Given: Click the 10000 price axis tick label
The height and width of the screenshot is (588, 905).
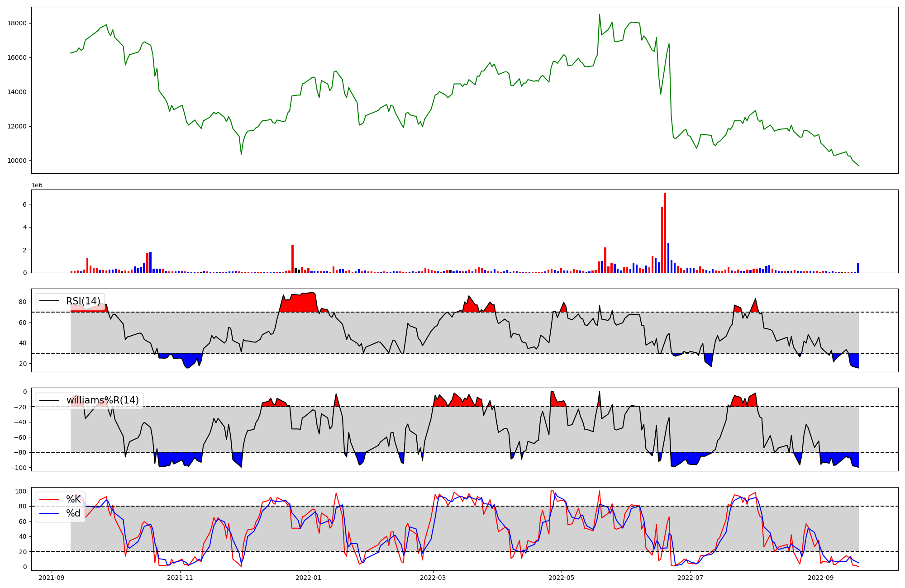Looking at the screenshot, I should [x=17, y=161].
